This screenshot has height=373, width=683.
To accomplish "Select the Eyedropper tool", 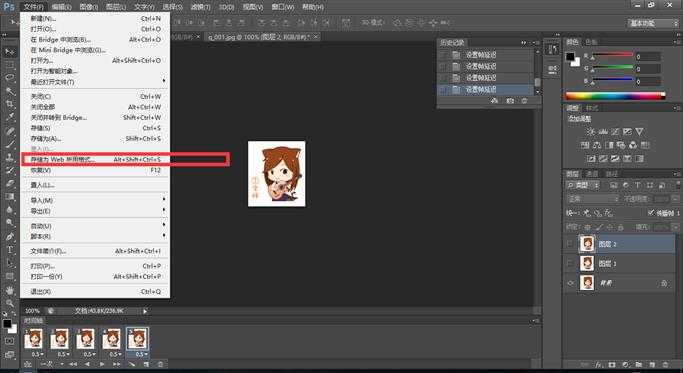I will 10,117.
